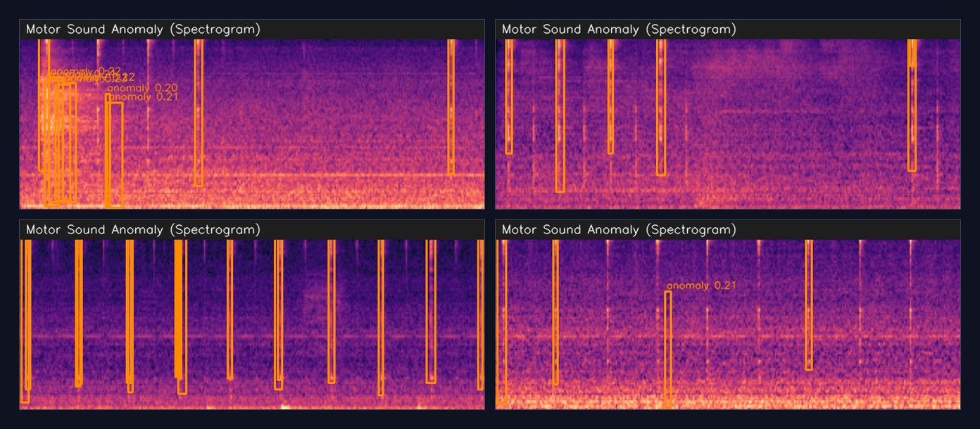Viewport: 980px width, 429px height.
Task: Select the bottom-right Motor Sound Anomaly spectrogram
Action: click(728, 324)
